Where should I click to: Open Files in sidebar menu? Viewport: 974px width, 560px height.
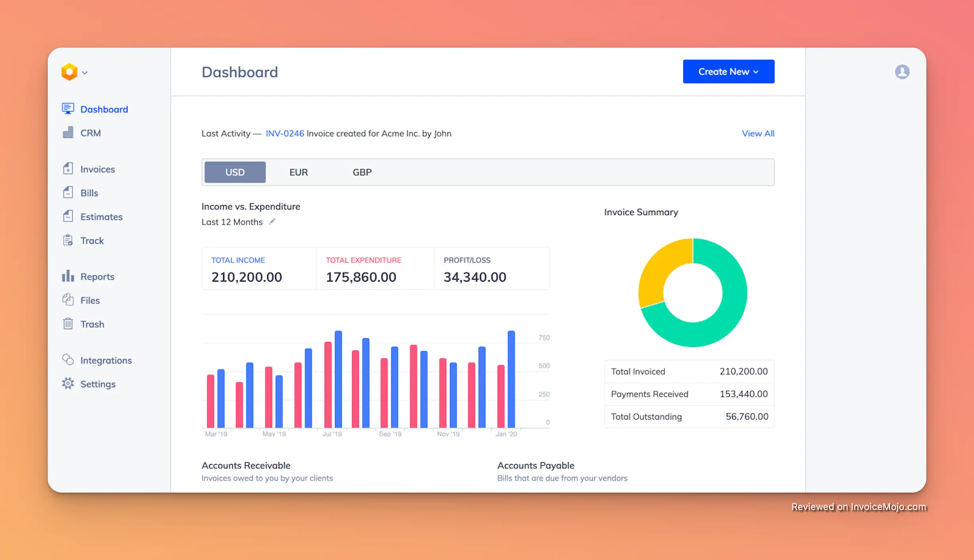click(x=90, y=300)
